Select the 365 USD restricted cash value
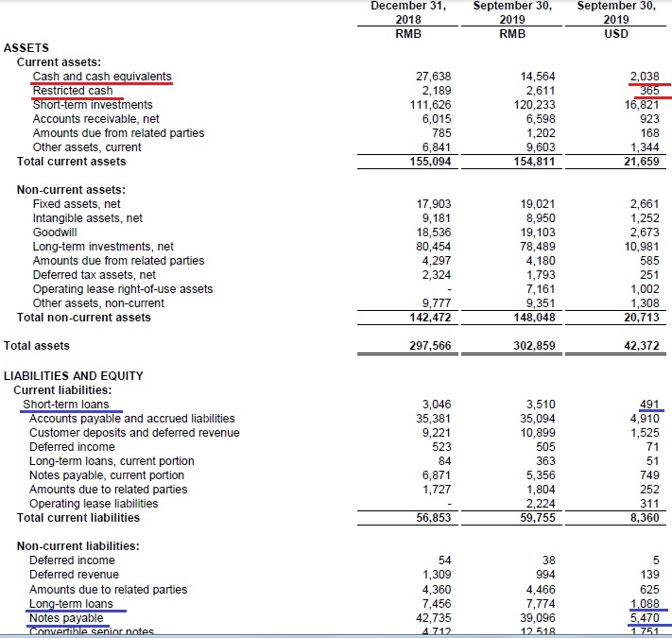This screenshot has width=672, height=638. point(649,91)
